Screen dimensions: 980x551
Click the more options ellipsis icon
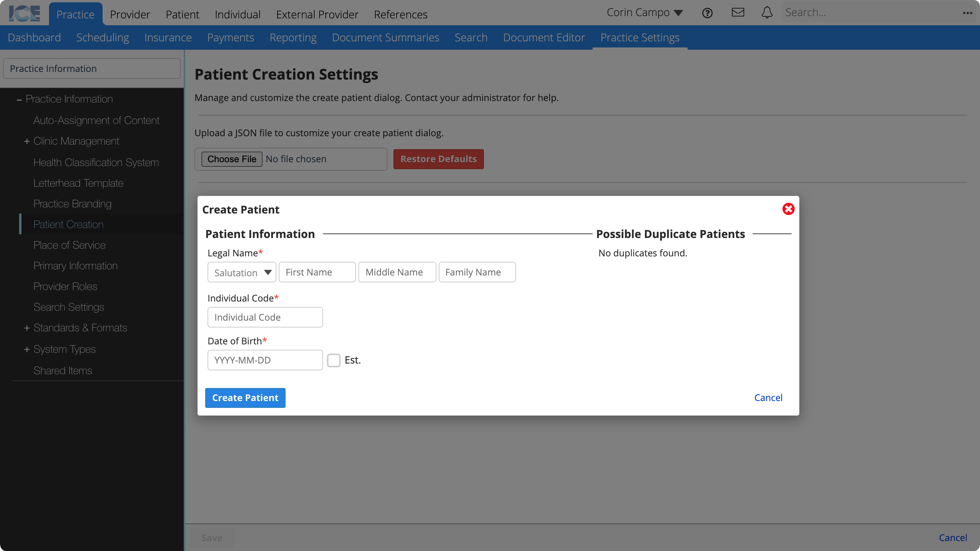(968, 13)
